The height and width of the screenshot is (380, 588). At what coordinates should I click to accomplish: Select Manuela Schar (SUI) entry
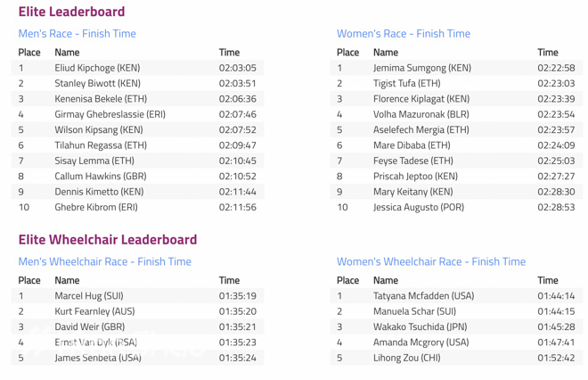pos(414,311)
